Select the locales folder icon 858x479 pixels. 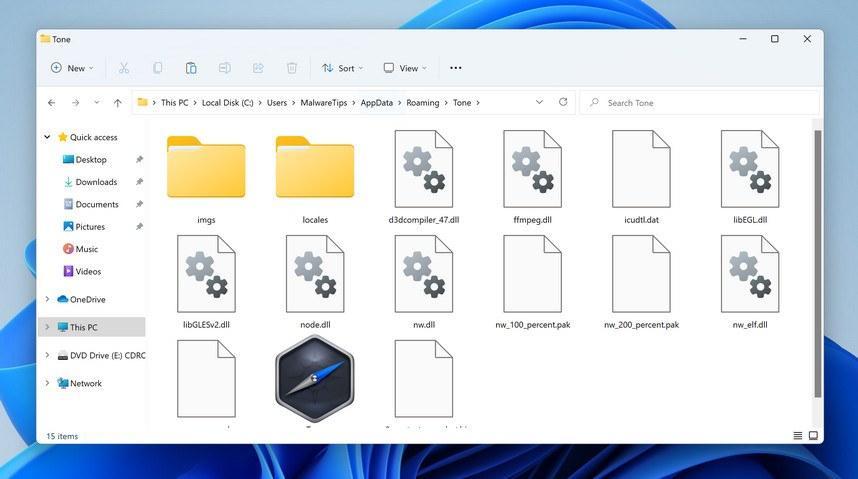[x=315, y=167]
